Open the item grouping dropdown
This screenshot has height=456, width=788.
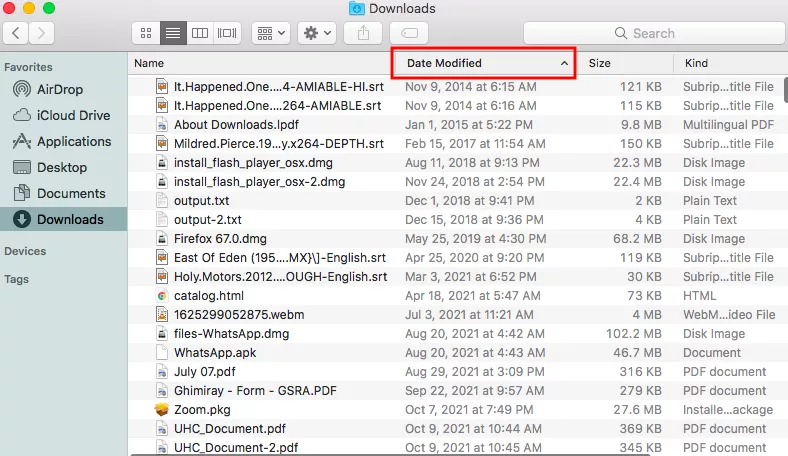click(x=271, y=33)
